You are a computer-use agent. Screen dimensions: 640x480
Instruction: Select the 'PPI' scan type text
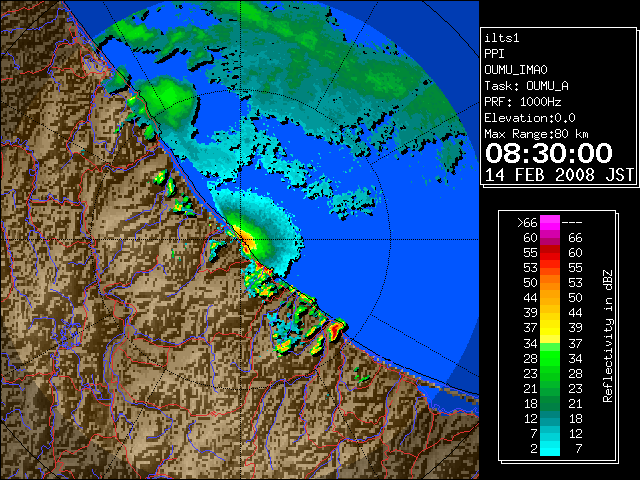(494, 54)
